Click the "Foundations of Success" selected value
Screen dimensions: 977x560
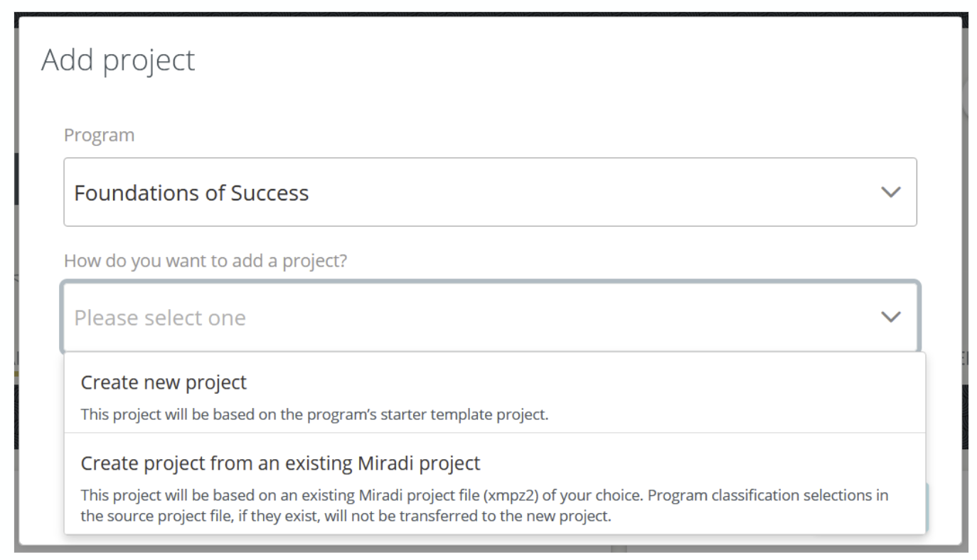191,193
